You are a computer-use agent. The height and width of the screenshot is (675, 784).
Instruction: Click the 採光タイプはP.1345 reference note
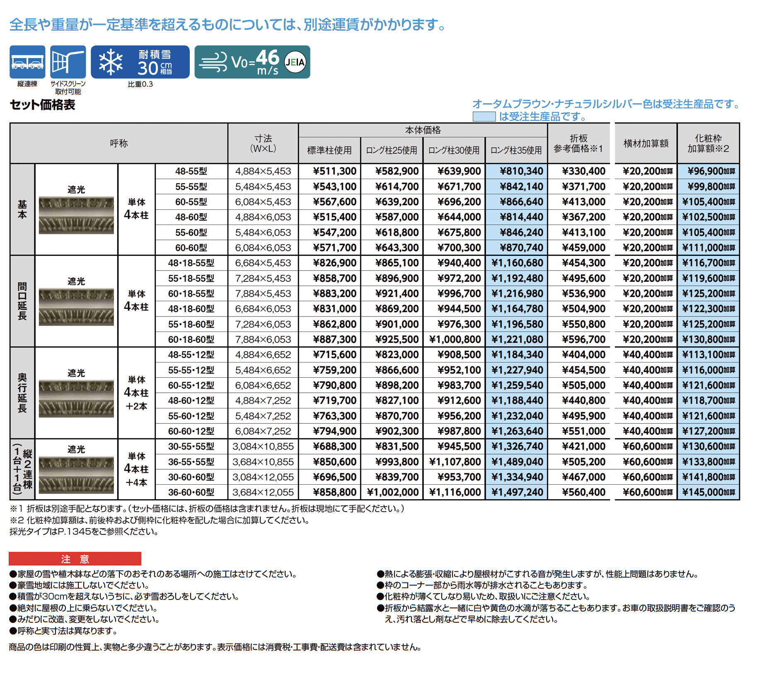click(x=84, y=532)
